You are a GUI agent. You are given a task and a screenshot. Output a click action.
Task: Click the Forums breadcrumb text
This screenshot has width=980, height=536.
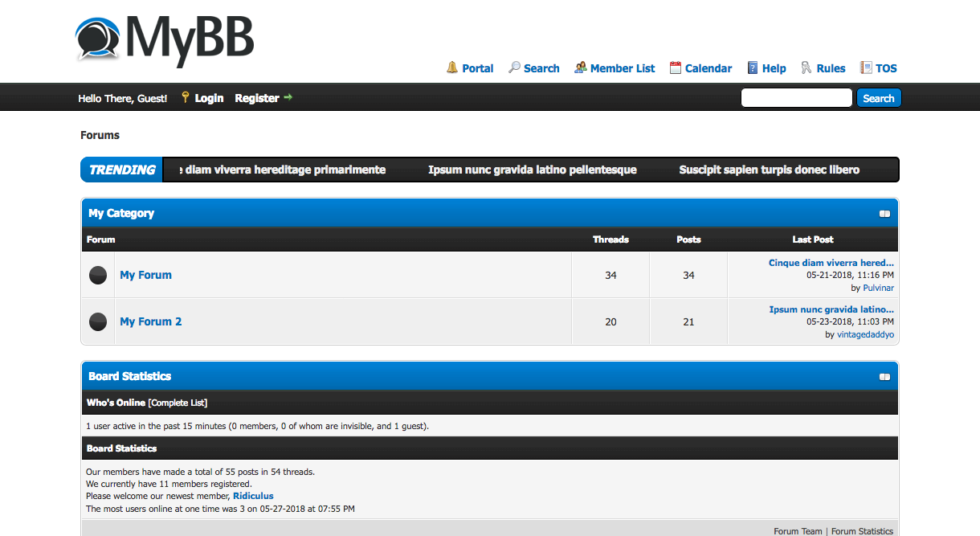click(x=100, y=135)
